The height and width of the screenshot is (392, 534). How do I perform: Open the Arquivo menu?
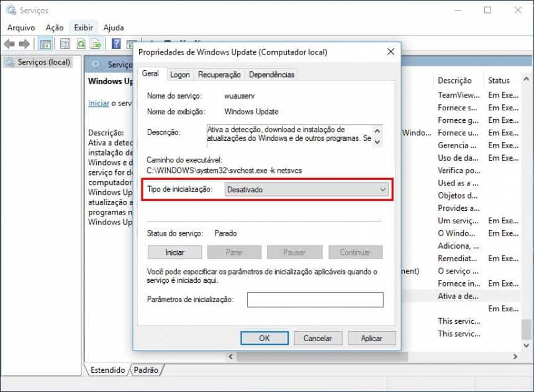tap(21, 27)
